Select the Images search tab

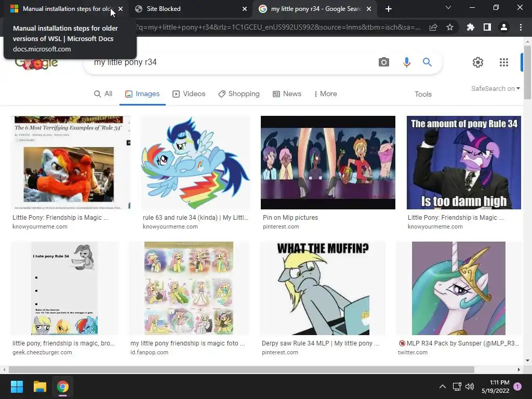tap(142, 94)
